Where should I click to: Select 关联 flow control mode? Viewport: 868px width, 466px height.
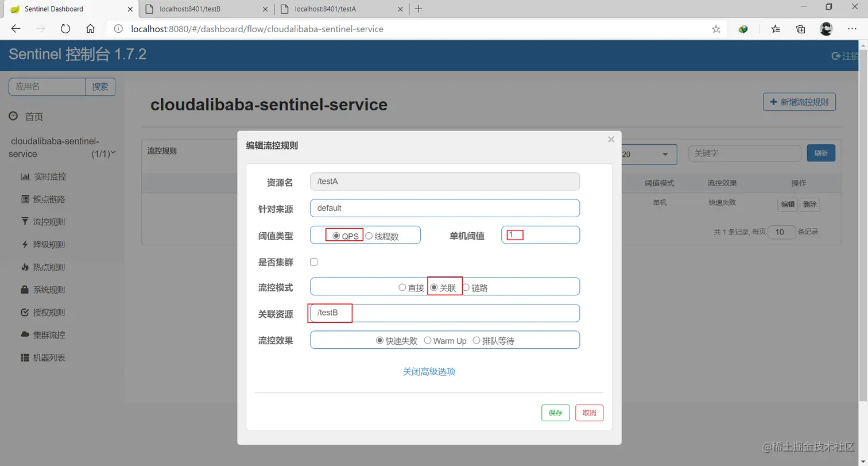(435, 287)
